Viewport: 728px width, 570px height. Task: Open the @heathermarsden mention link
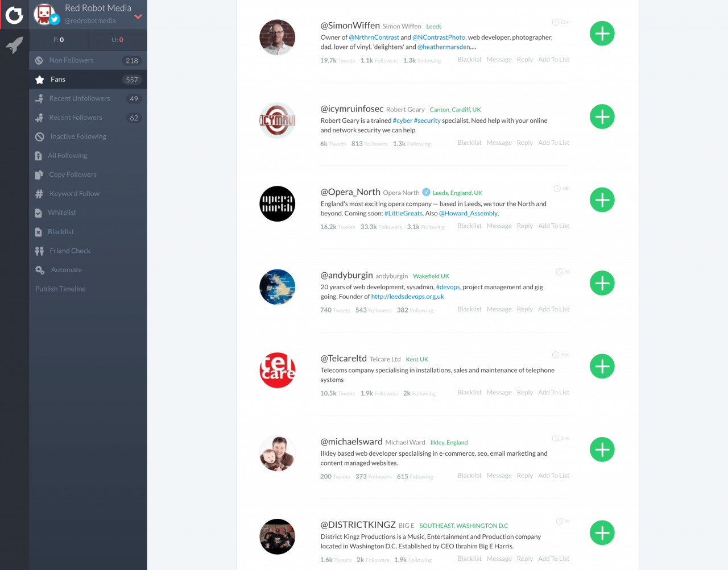[444, 47]
